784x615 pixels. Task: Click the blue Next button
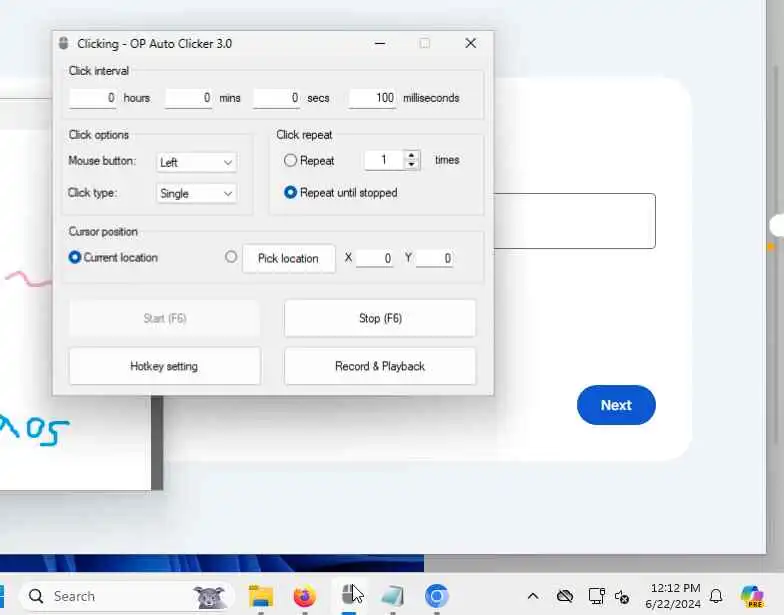click(x=616, y=405)
